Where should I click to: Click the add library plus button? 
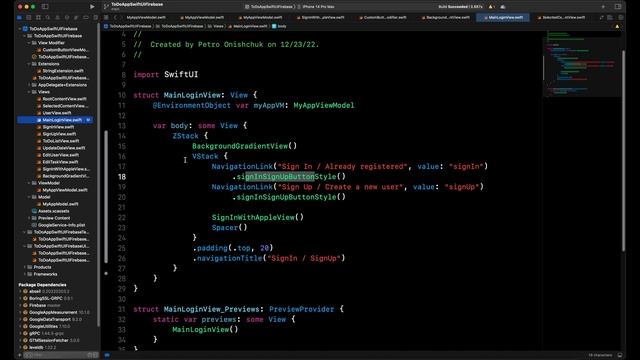pos(603,7)
